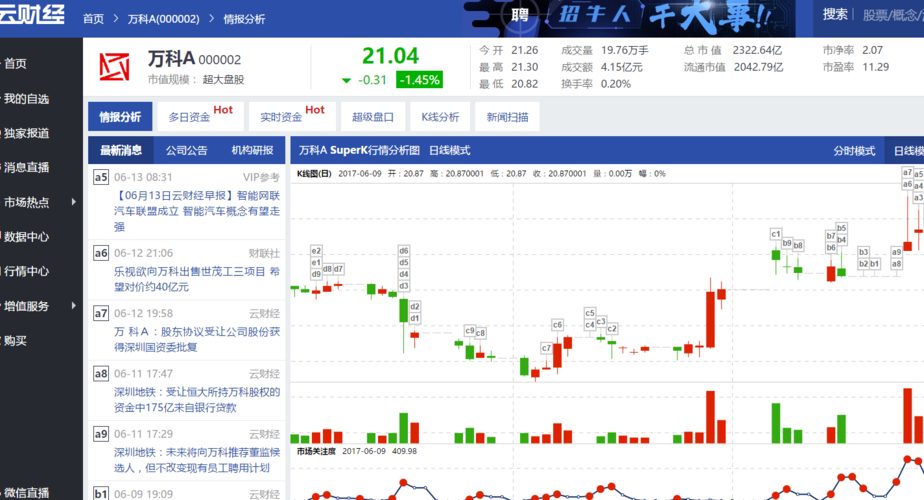Image resolution: width=924 pixels, height=500 pixels.
Task: Click the 总市值 2322.64亿 value
Action: click(x=757, y=50)
